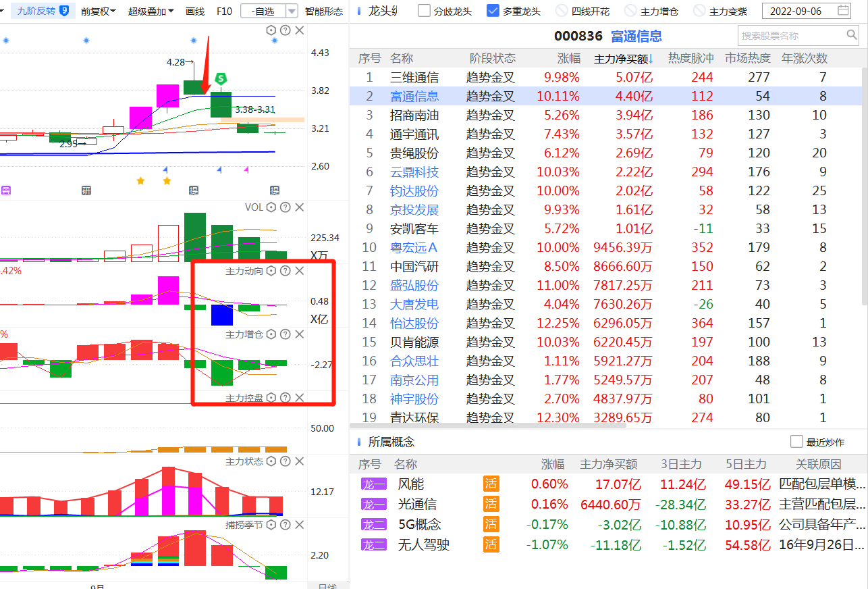Image resolution: width=868 pixels, height=589 pixels.
Task: Click the 研 research badge under the chart
Action: click(x=86, y=190)
